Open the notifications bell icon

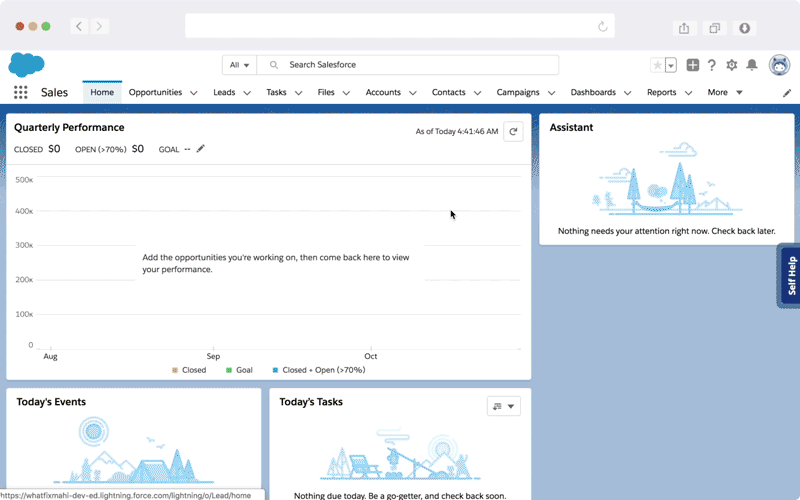[x=752, y=65]
